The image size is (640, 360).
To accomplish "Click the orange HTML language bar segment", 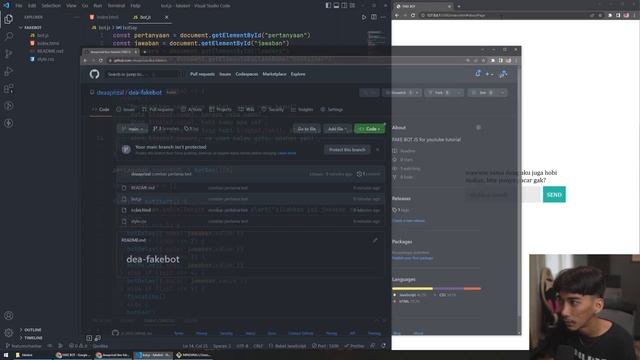I will [472, 289].
